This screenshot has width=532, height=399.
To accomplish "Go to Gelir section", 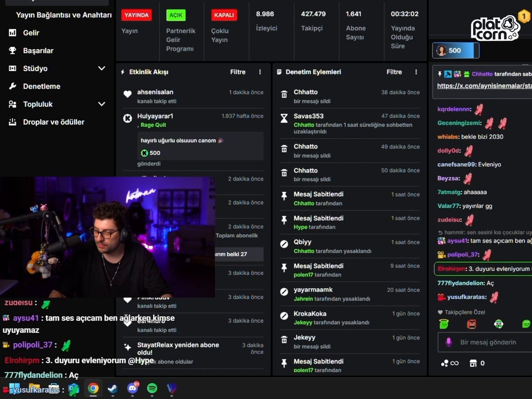I will pyautogui.click(x=31, y=33).
